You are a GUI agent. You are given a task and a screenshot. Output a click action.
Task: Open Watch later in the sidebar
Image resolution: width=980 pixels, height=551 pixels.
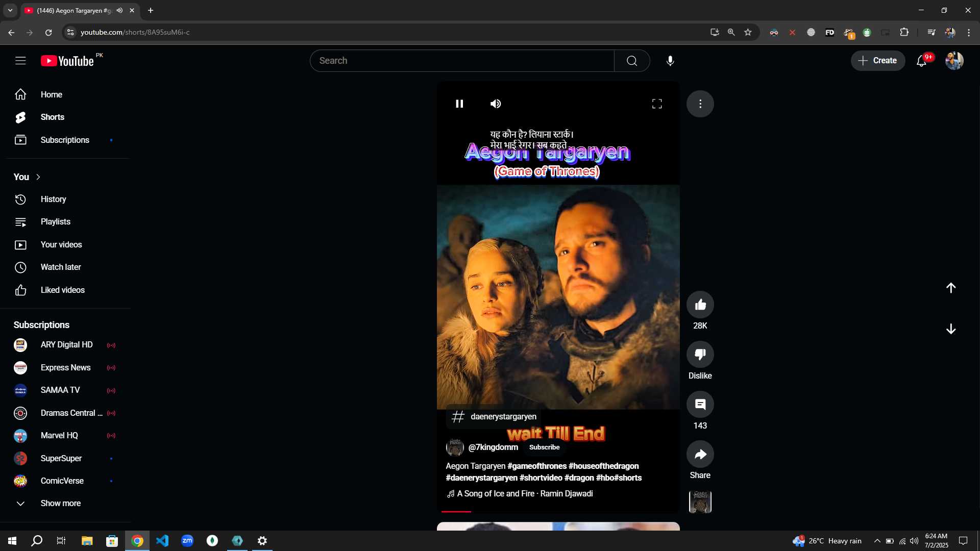(64, 267)
